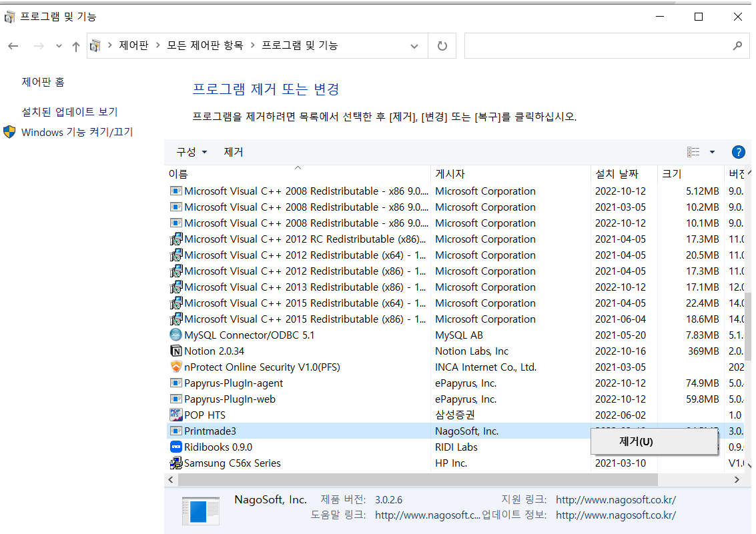Screen dimensions: 756x534
Task: Select the POP HTS program icon
Action: (175, 415)
